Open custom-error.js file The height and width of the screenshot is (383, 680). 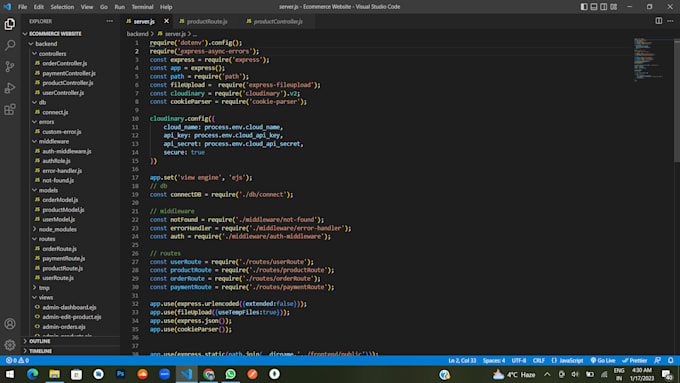click(62, 131)
